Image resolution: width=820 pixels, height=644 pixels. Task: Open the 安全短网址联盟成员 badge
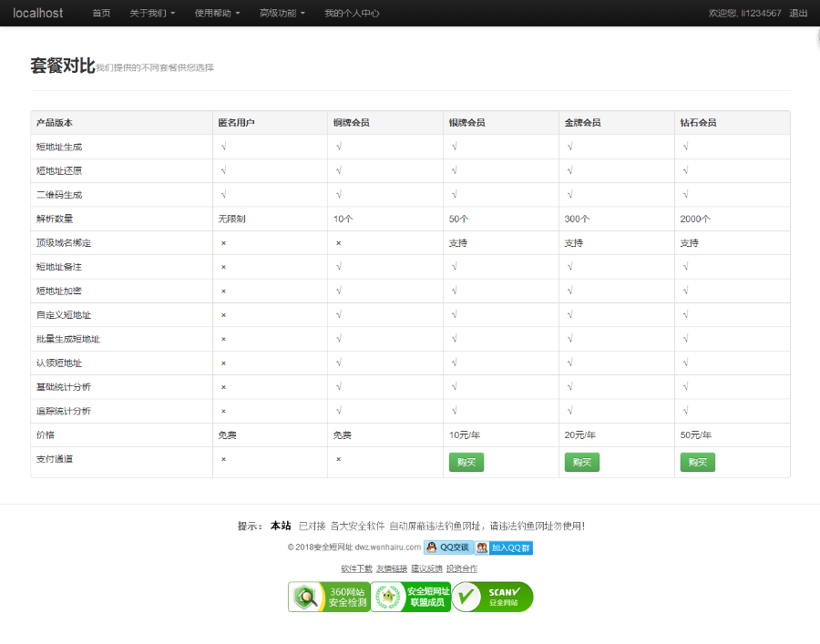click(411, 597)
